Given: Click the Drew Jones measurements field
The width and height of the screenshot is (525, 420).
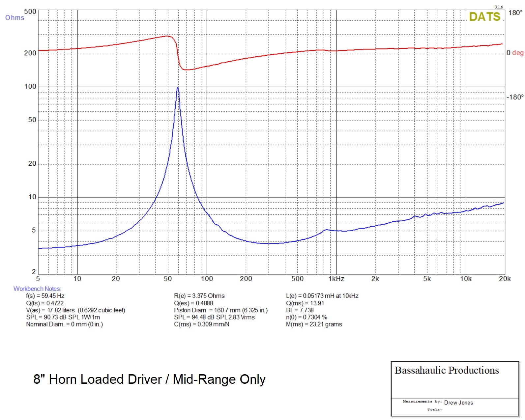Looking at the screenshot, I should [458, 403].
